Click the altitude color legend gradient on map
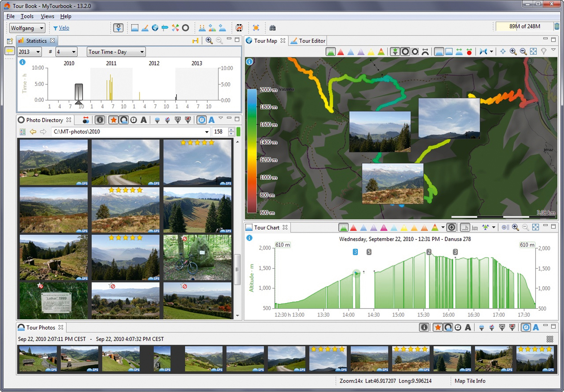564x392 pixels. 252,151
